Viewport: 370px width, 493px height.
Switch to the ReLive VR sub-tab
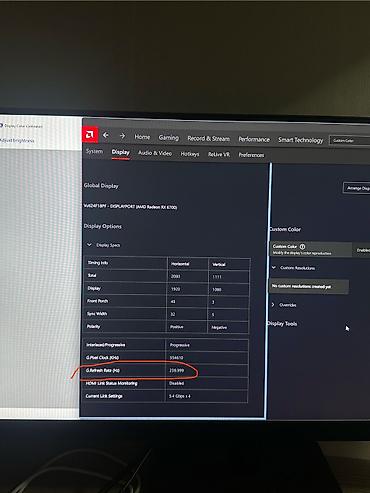pos(219,154)
